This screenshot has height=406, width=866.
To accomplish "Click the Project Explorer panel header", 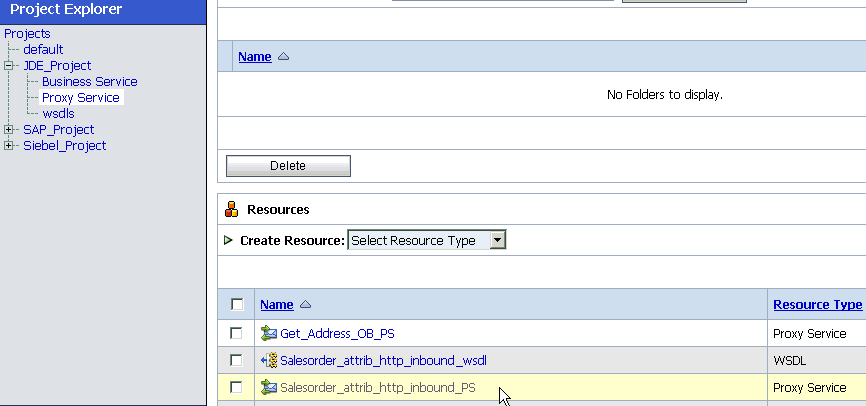I will click(103, 10).
